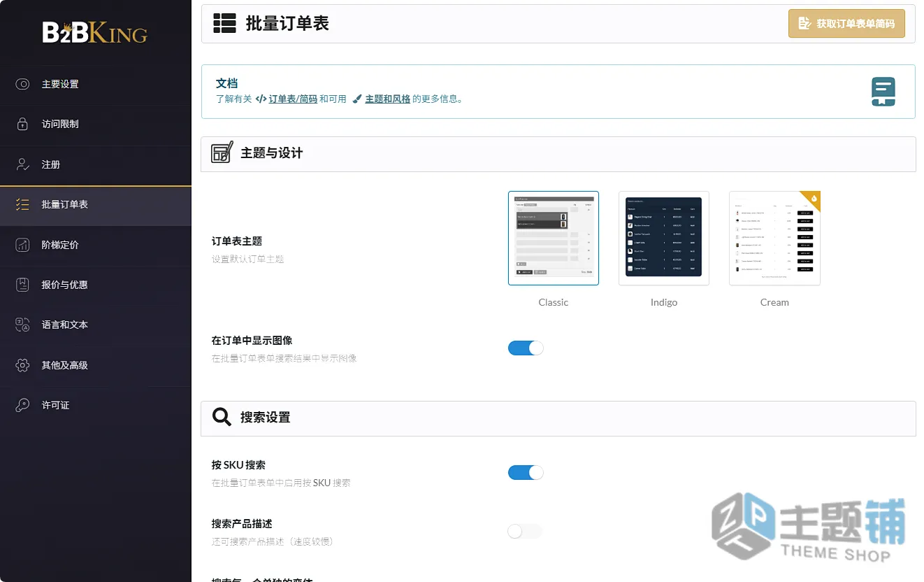
Task: Click the document icon beside 报价与优惠
Action: (22, 285)
